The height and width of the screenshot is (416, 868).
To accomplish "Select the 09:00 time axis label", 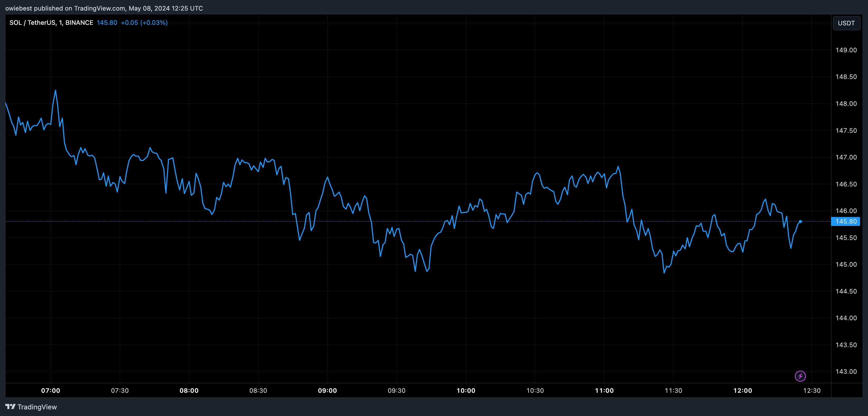I will point(327,390).
